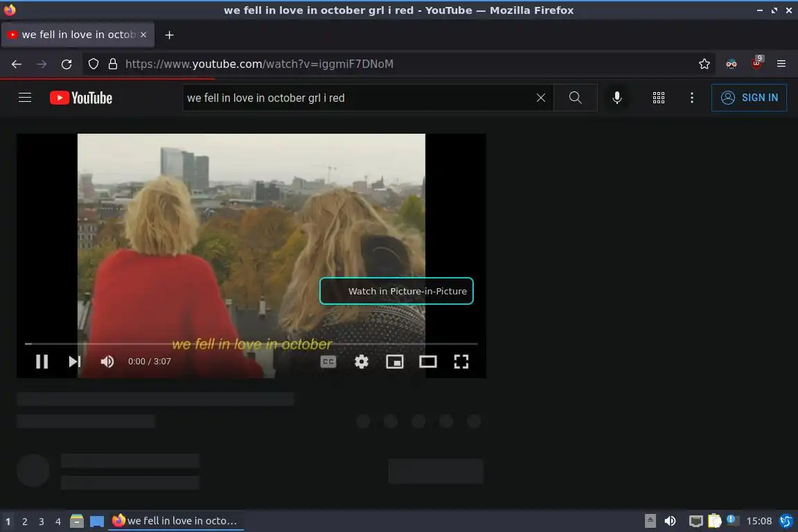Screen dimensions: 798x532
Task: Open the glasses mask extension icon
Action: tap(731, 64)
